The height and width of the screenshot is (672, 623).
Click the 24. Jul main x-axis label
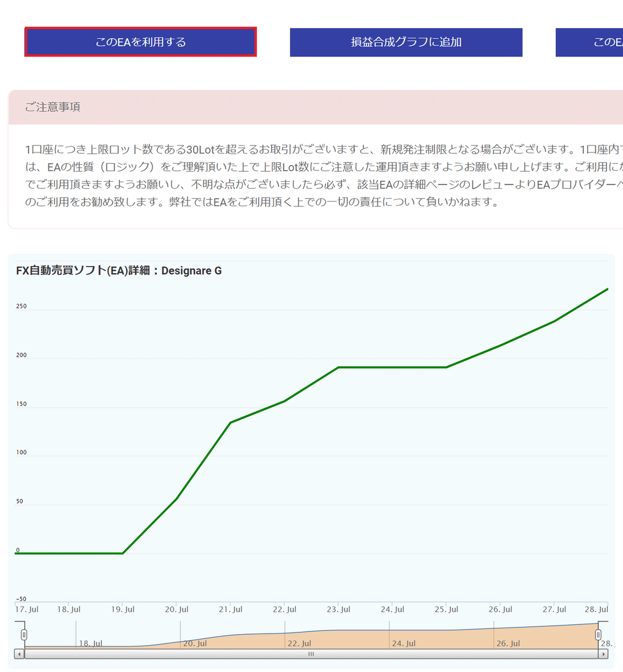tap(392, 609)
